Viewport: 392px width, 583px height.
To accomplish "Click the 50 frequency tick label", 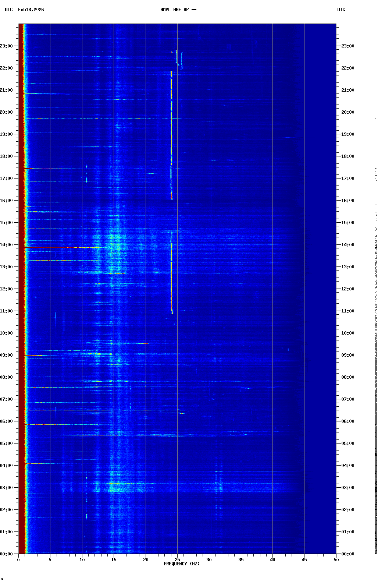I will pos(336,560).
